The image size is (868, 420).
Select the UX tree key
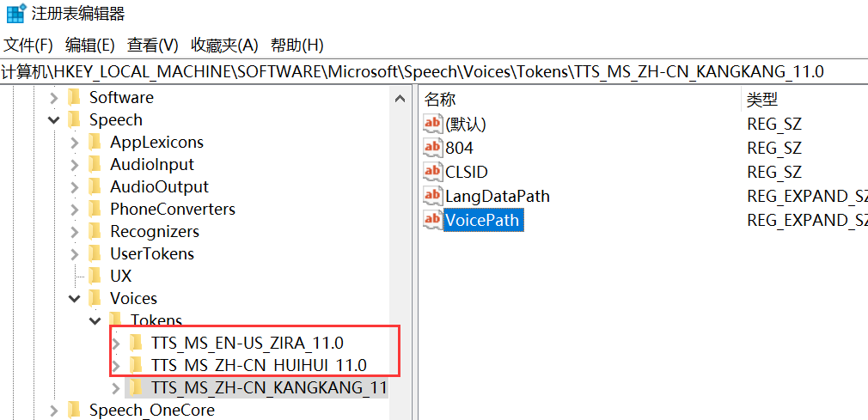120,276
